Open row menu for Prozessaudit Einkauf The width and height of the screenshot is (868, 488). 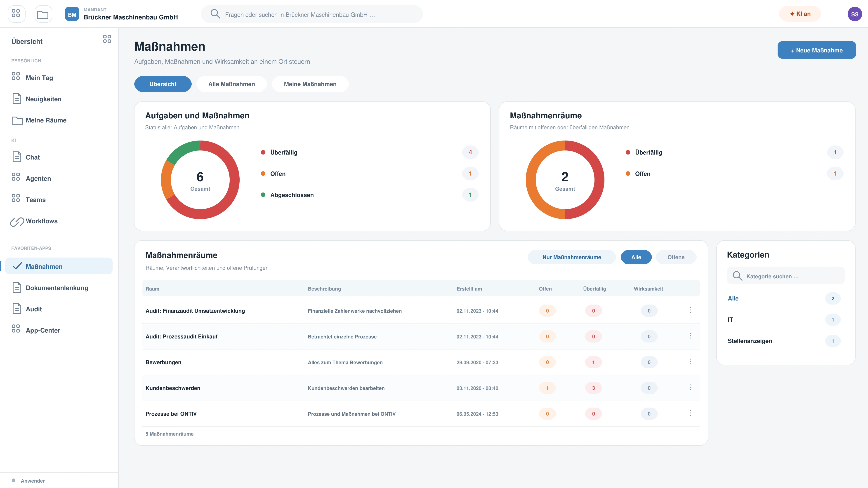tap(690, 336)
